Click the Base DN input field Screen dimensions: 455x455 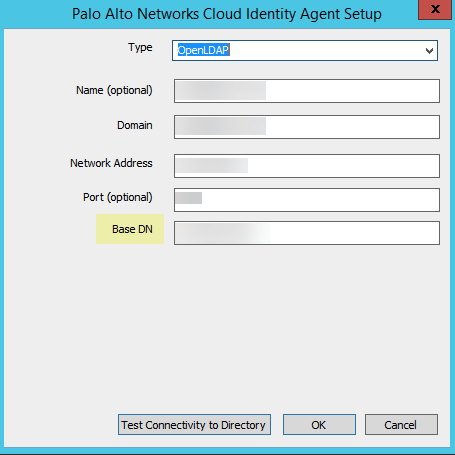click(307, 233)
